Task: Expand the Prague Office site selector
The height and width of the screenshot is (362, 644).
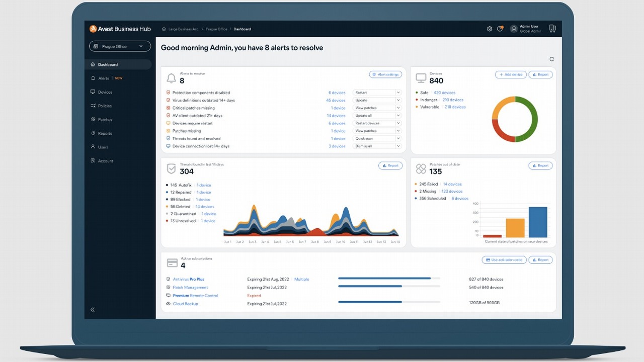Action: (x=120, y=46)
